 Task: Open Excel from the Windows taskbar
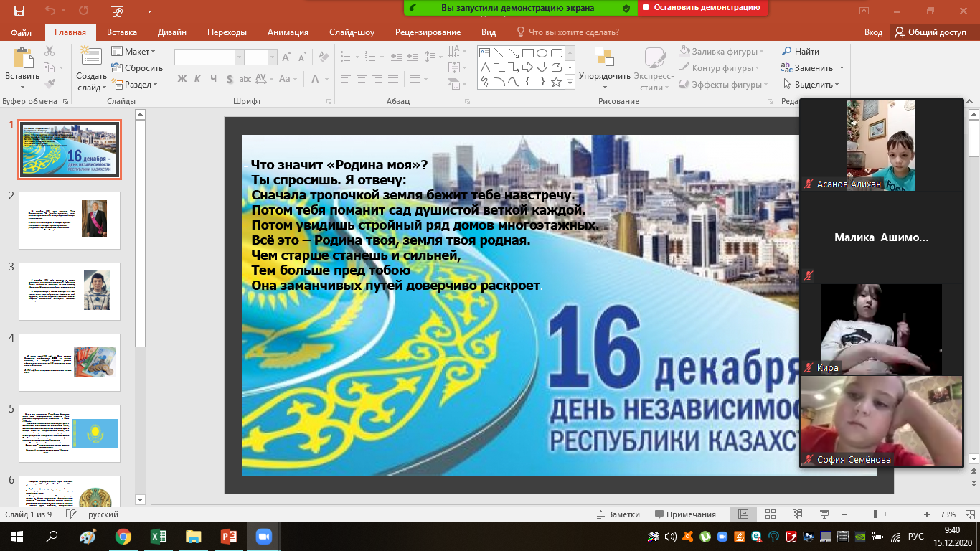[158, 536]
